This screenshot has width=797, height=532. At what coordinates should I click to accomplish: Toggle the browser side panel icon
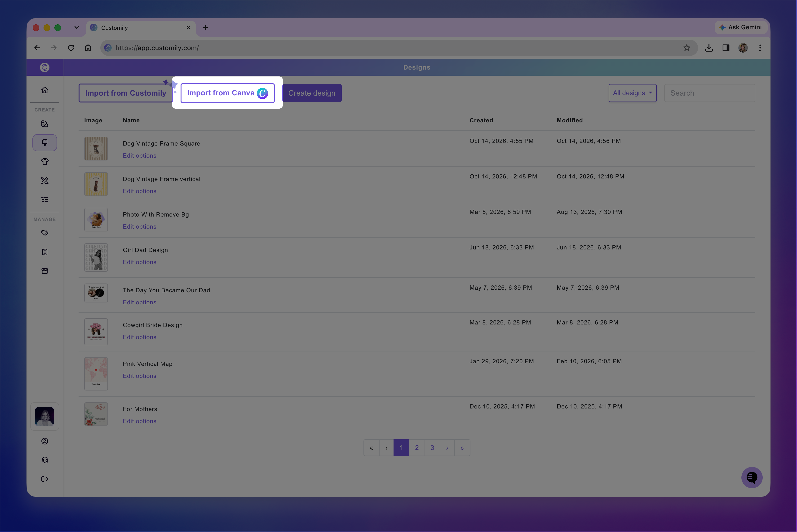pyautogui.click(x=726, y=48)
